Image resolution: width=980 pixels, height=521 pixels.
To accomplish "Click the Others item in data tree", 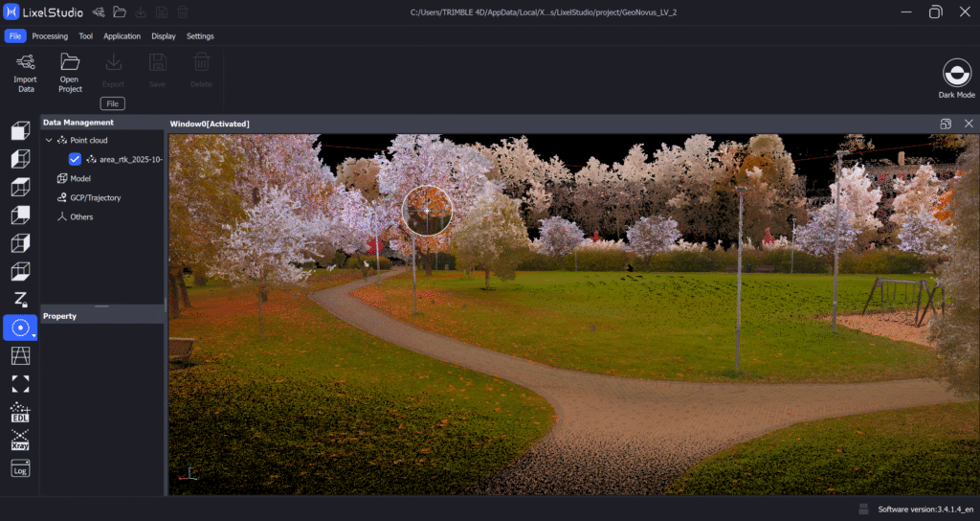I will coord(81,216).
